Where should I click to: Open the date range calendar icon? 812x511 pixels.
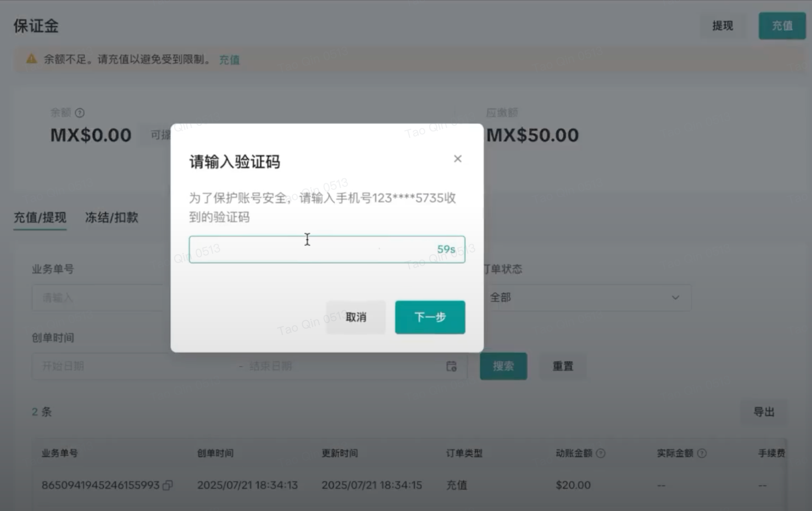pos(451,366)
